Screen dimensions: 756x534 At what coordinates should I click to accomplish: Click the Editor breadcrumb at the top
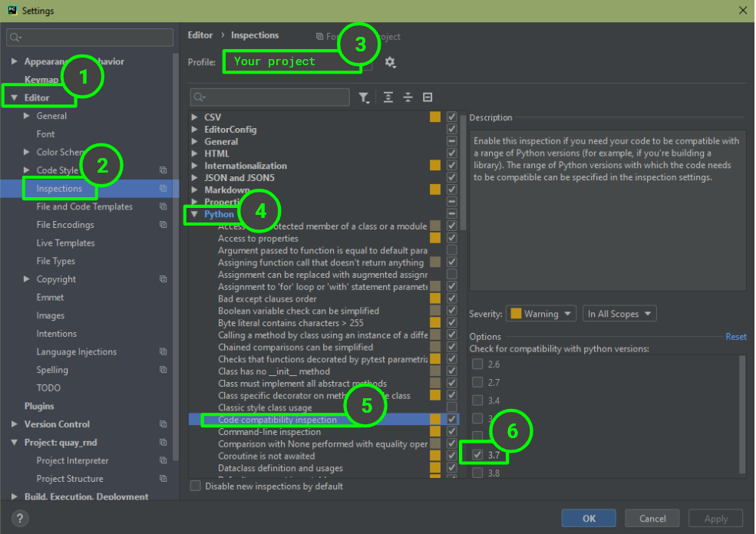tap(200, 35)
